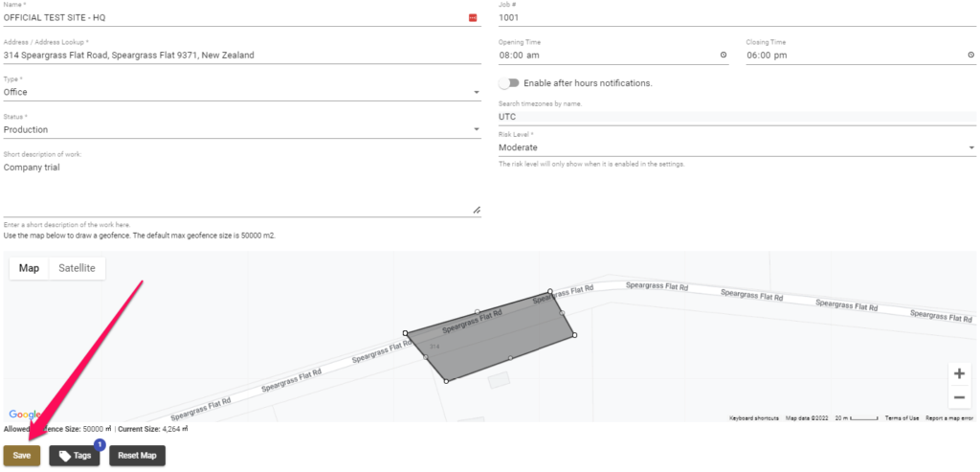Click 'The risk level will only show' note
The width and height of the screenshot is (980, 472).
[x=591, y=165]
